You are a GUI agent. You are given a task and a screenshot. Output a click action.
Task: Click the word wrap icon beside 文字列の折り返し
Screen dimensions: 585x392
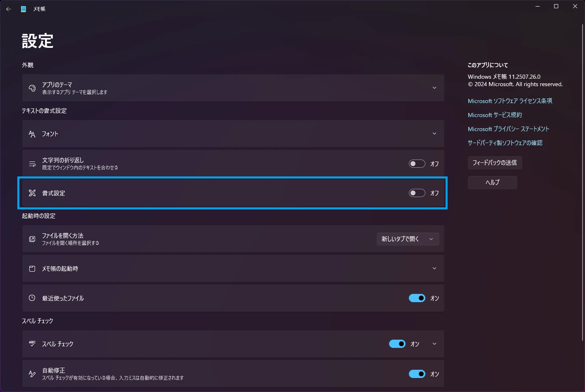tap(32, 164)
